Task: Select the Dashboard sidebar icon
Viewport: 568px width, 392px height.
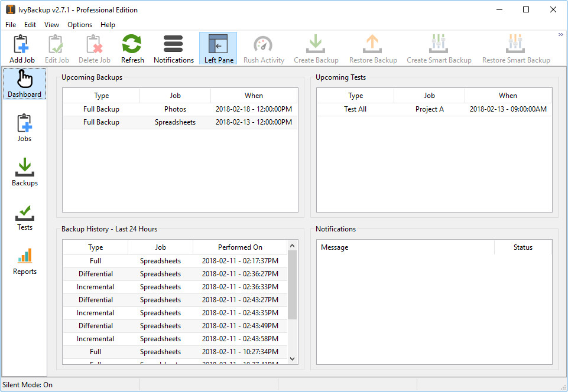Action: point(25,83)
